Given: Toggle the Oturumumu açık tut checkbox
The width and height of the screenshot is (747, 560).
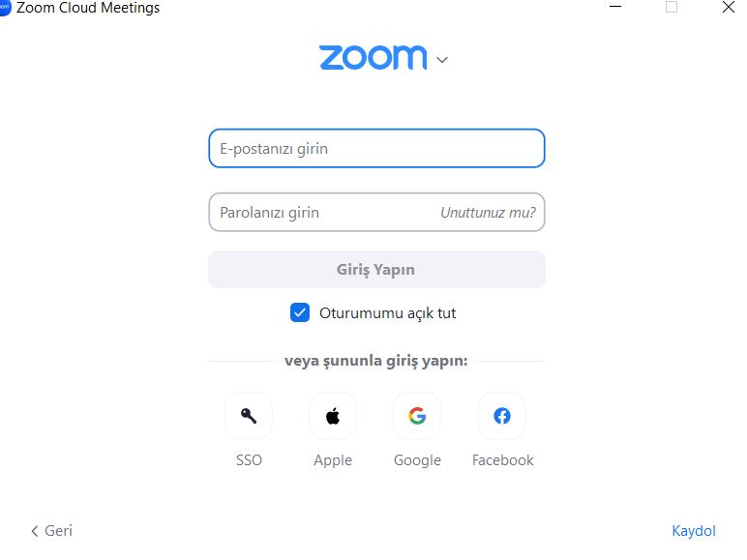Looking at the screenshot, I should pyautogui.click(x=300, y=312).
